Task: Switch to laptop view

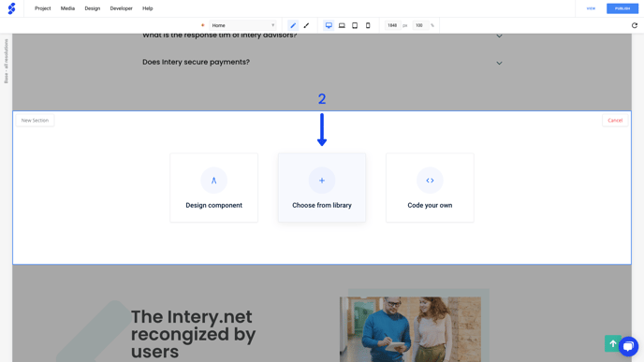Action: point(342,25)
